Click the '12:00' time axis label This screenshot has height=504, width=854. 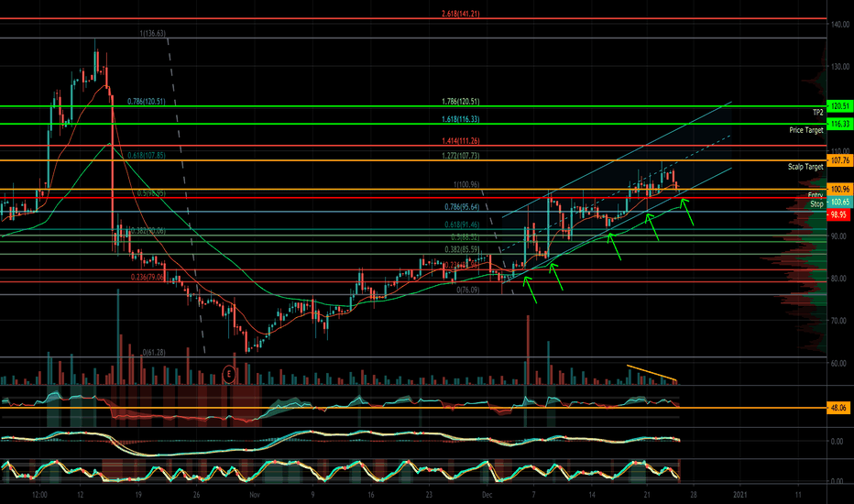39,495
